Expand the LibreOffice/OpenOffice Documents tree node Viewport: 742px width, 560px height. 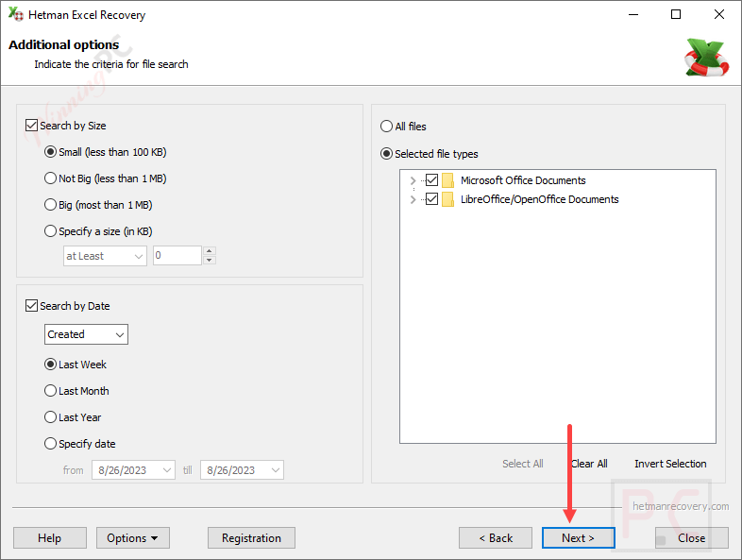tap(413, 199)
